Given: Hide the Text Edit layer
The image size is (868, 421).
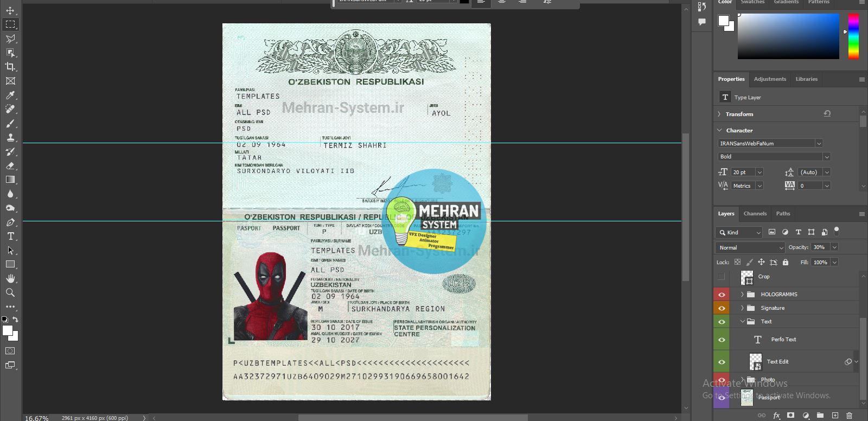Looking at the screenshot, I should pos(722,362).
